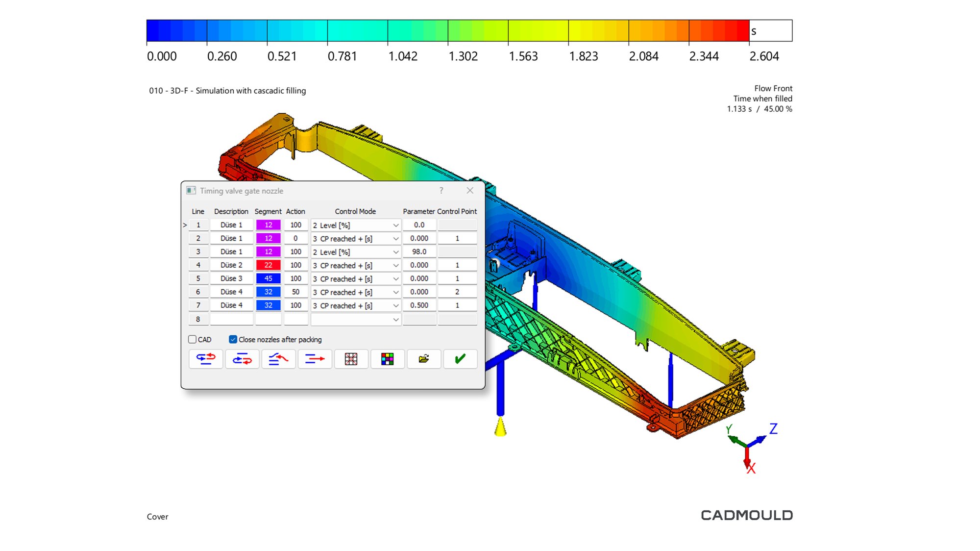
Task: Click the question mark help icon
Action: (x=441, y=191)
